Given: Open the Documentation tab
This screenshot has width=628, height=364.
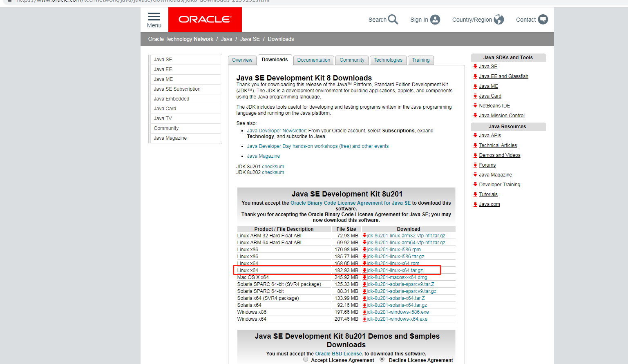Looking at the screenshot, I should click(x=314, y=60).
